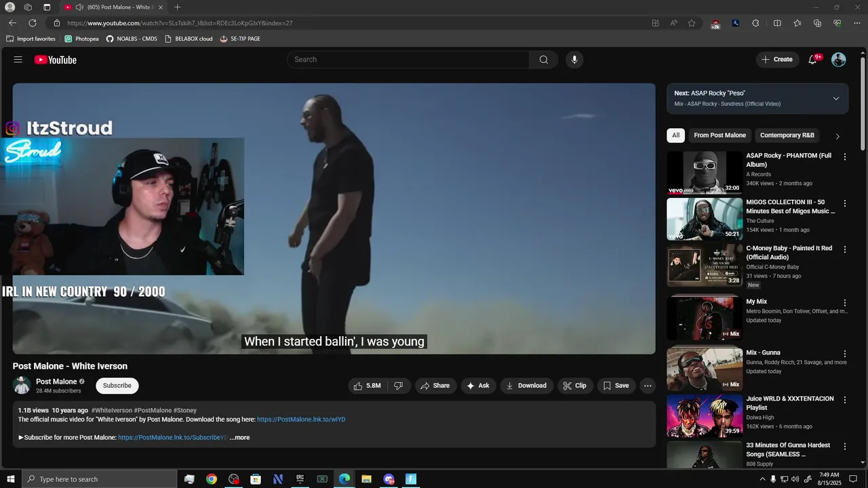Click the browser address bar URL
This screenshot has height=488, width=868.
pos(180,23)
